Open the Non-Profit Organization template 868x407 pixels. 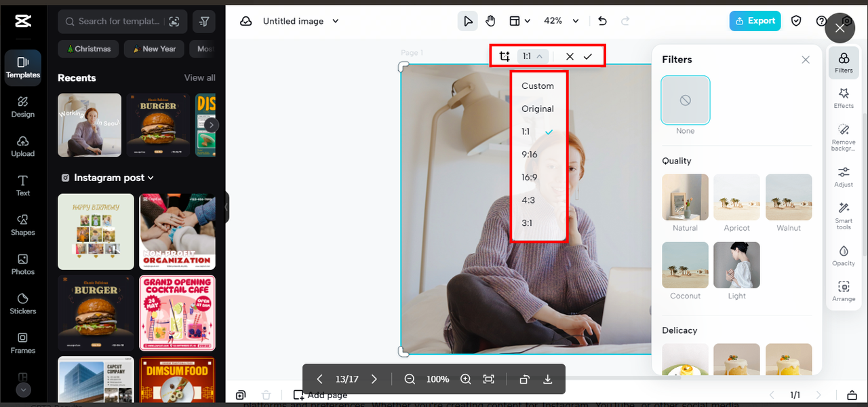coord(178,232)
